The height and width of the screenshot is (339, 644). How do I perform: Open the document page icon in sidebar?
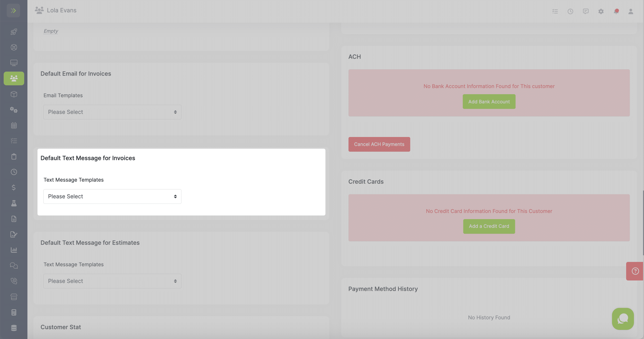tap(14, 219)
